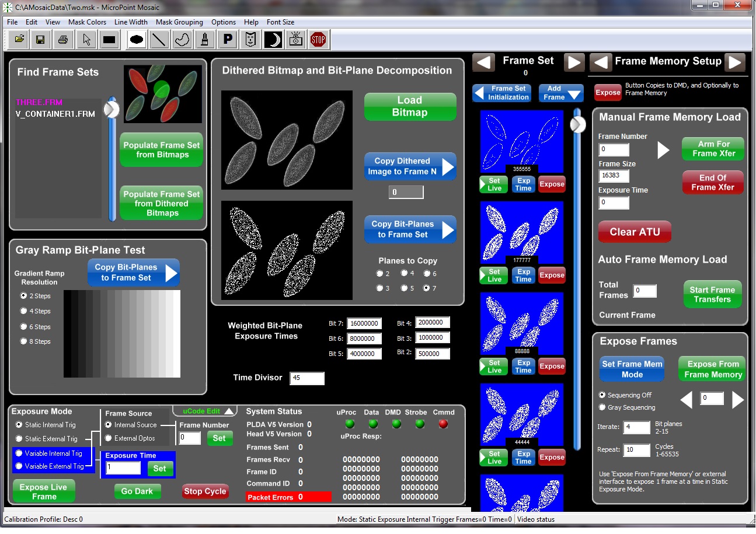Click the Load Bitmap button

[x=410, y=106]
